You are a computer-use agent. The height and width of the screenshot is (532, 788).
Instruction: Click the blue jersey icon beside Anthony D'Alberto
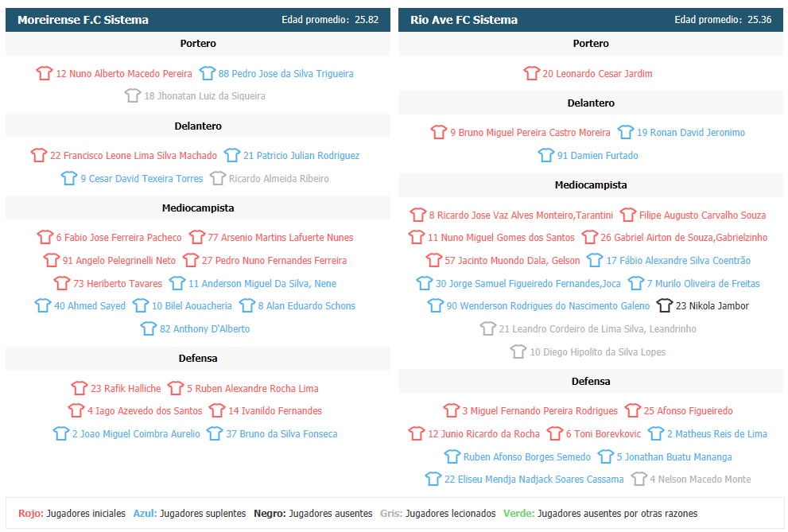(148, 328)
